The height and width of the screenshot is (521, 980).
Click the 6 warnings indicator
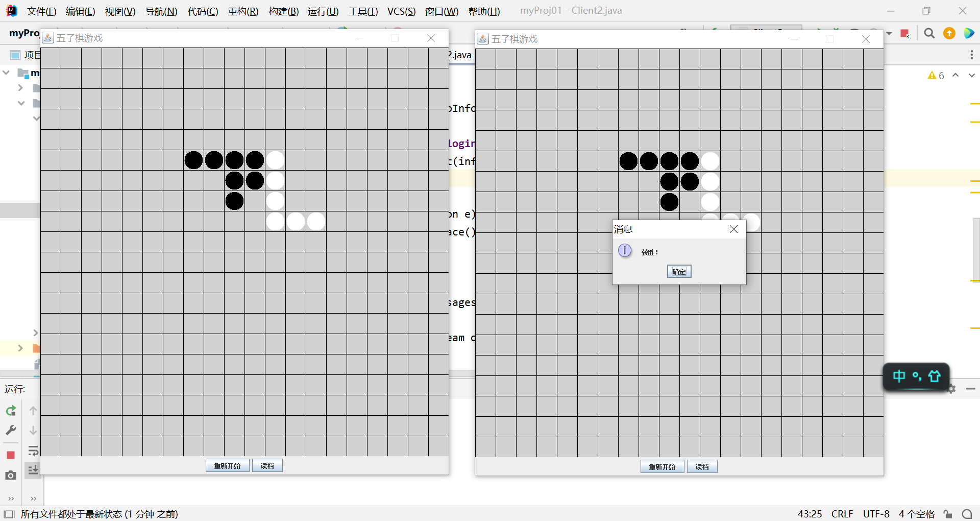point(936,75)
